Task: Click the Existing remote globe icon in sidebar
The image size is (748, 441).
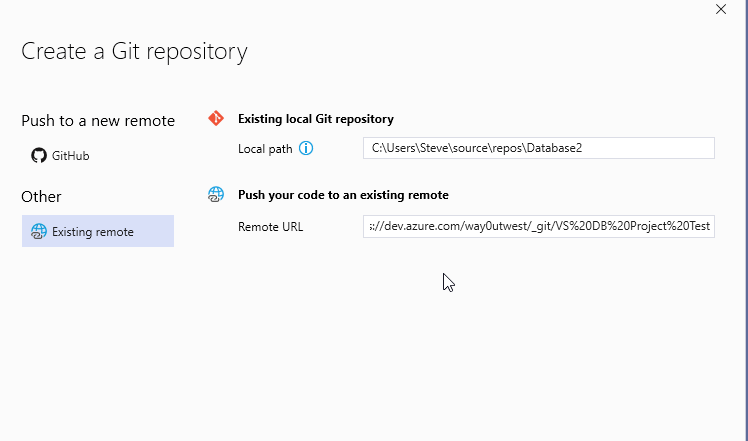Action: coord(39,231)
